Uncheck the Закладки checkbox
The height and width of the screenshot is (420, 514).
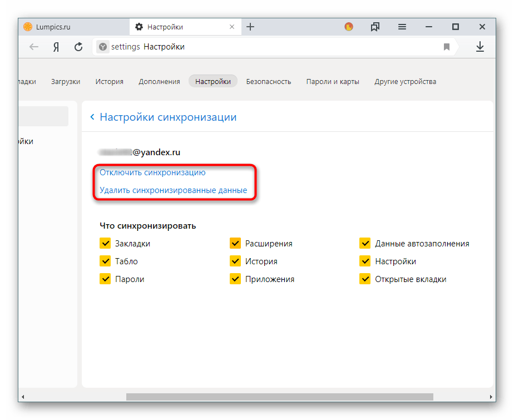pyautogui.click(x=105, y=243)
